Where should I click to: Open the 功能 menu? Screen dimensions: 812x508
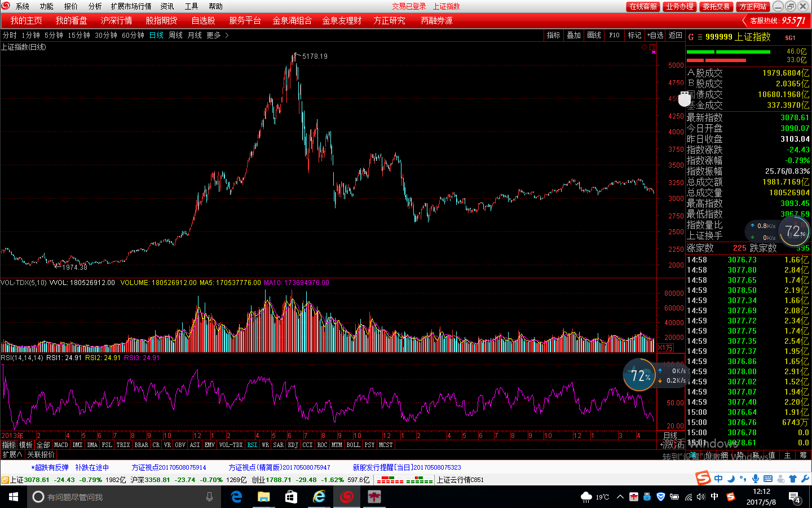pyautogui.click(x=46, y=6)
